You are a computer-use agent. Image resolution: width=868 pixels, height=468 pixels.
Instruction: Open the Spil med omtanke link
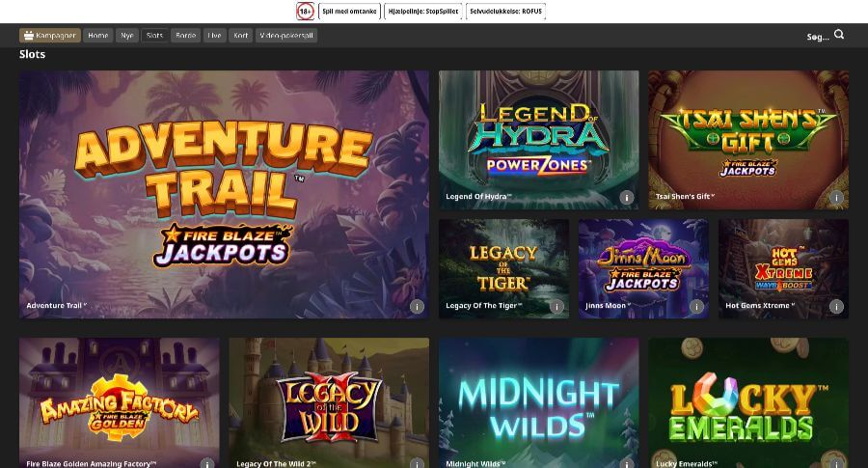[349, 11]
